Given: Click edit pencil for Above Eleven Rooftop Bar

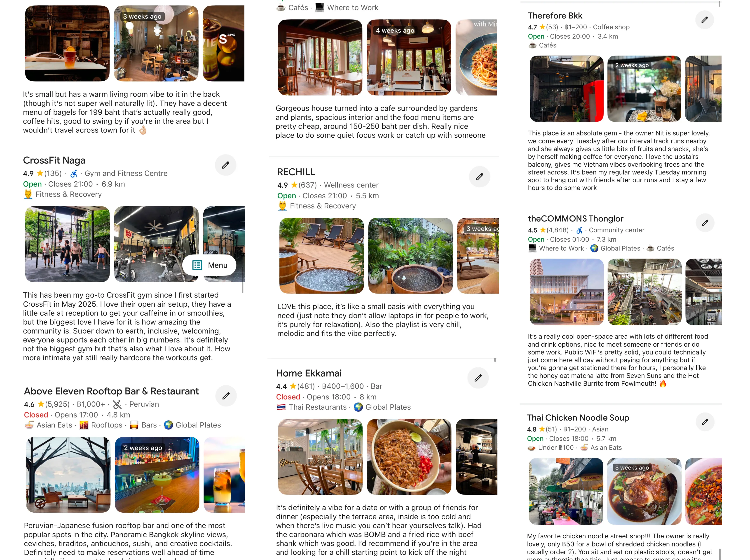Looking at the screenshot, I should [x=226, y=396].
